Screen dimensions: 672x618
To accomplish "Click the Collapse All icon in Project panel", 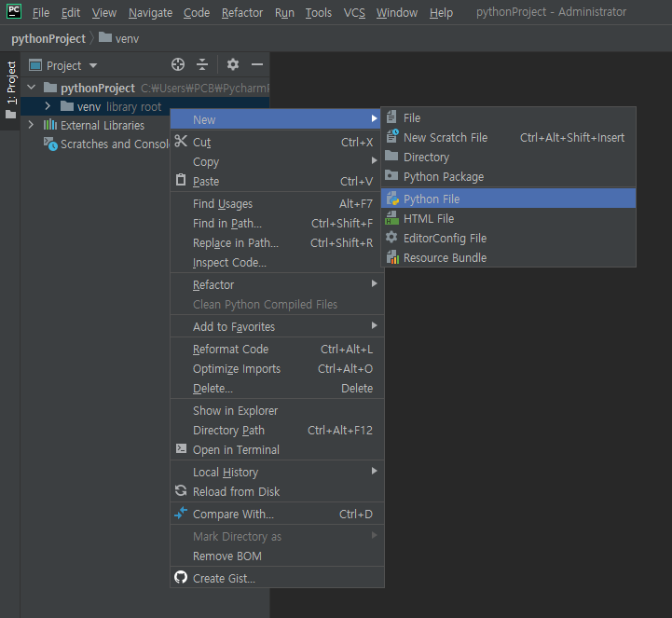I will (x=202, y=64).
